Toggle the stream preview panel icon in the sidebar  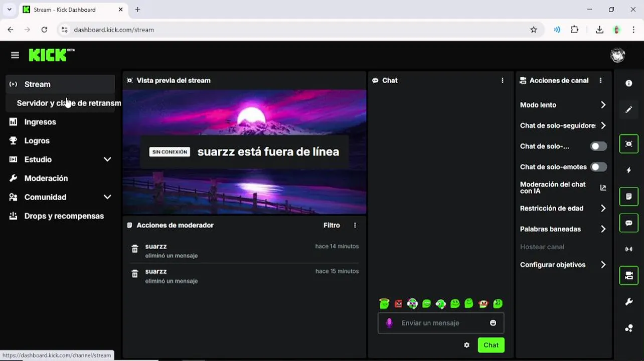coord(629,144)
